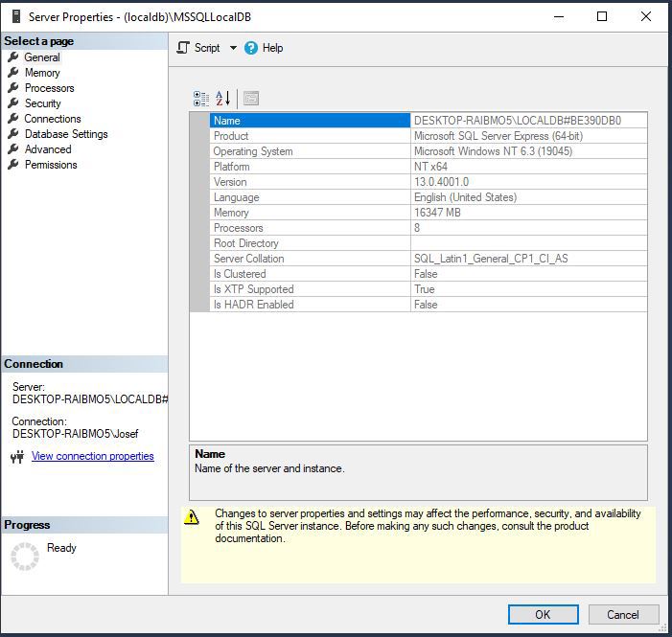This screenshot has height=637, width=672.
Task: Select the Is XTP Supported label
Action: pos(254,289)
